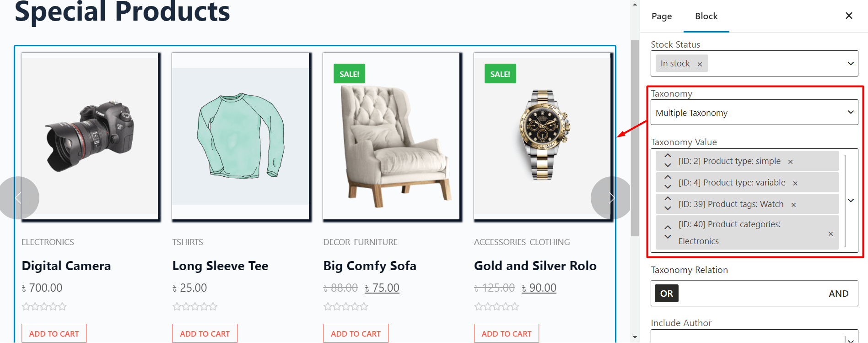Rate Digital Camera with the first star
This screenshot has height=343, width=868.
26,306
